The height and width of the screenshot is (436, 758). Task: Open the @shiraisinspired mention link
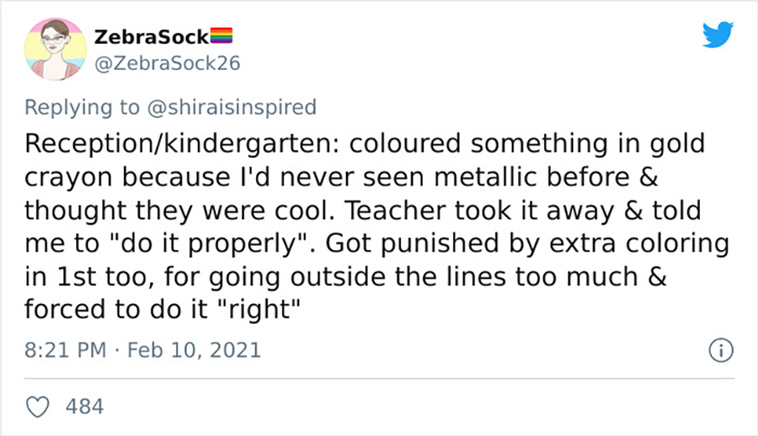232,107
